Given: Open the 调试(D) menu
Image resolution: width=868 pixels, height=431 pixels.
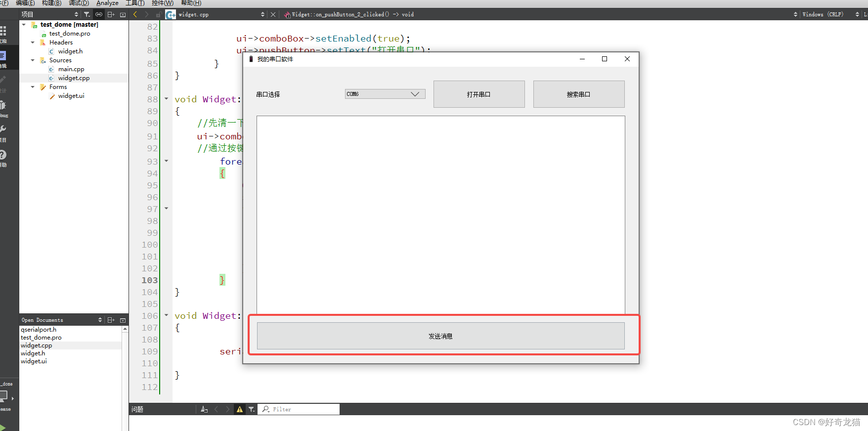Looking at the screenshot, I should click(79, 3).
